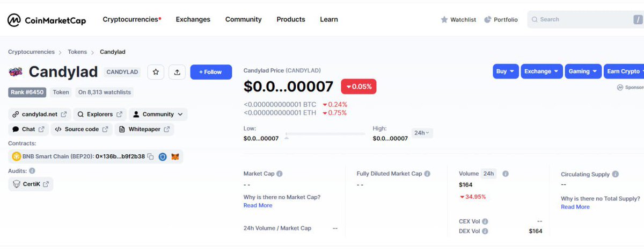Open the Explorers link
This screenshot has height=251, width=644.
100,114
